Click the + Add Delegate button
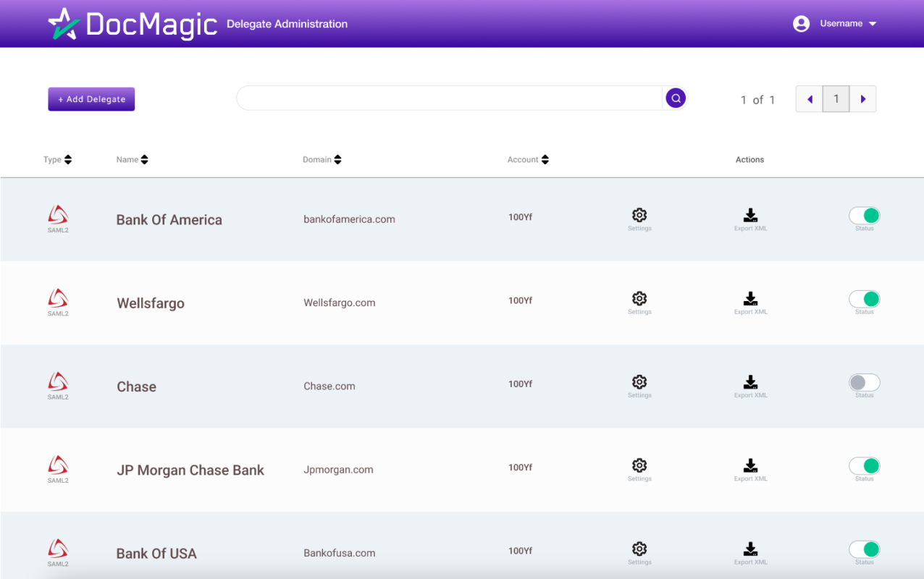The image size is (924, 579). (91, 99)
